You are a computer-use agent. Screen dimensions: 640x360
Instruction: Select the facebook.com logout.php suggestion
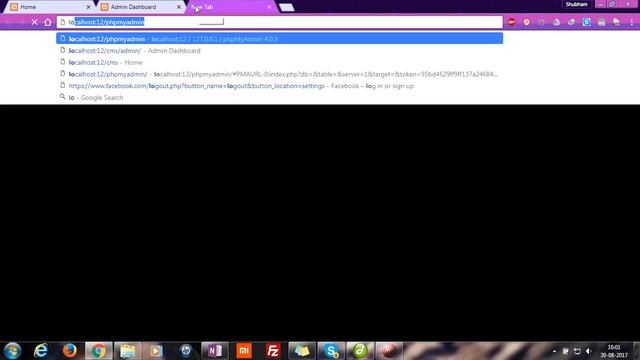pos(280,86)
